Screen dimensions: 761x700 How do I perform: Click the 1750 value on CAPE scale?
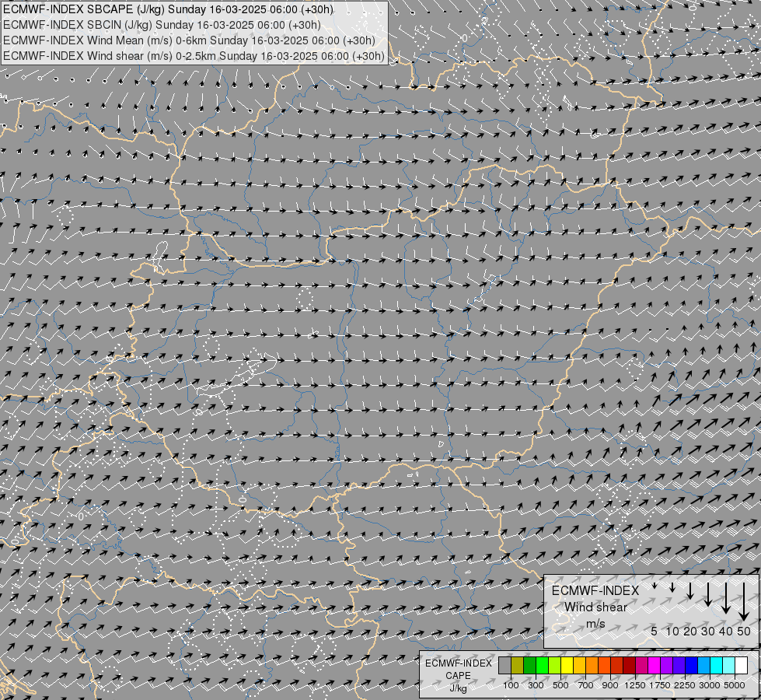coord(660,685)
